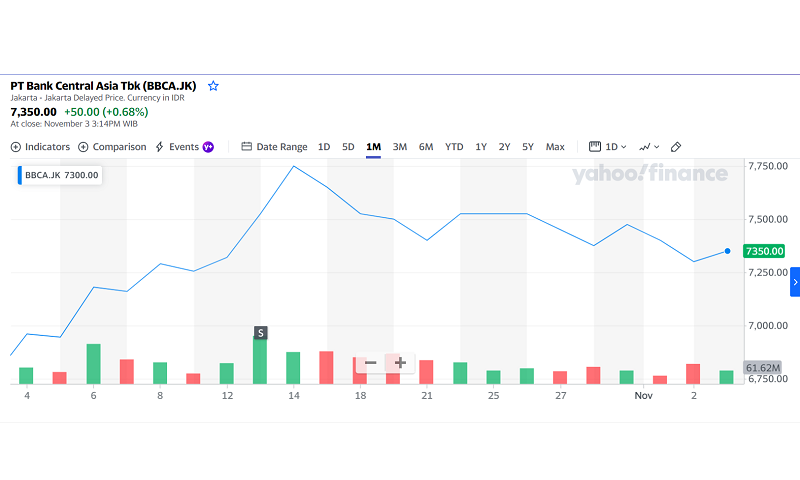Click the lightning bolt Events icon
Viewport: 800px width, 480px height.
point(160,147)
